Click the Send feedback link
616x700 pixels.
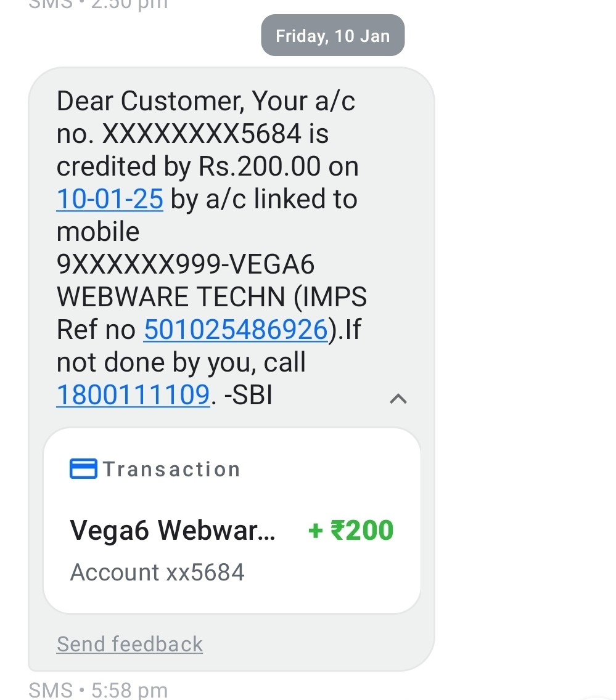(129, 644)
